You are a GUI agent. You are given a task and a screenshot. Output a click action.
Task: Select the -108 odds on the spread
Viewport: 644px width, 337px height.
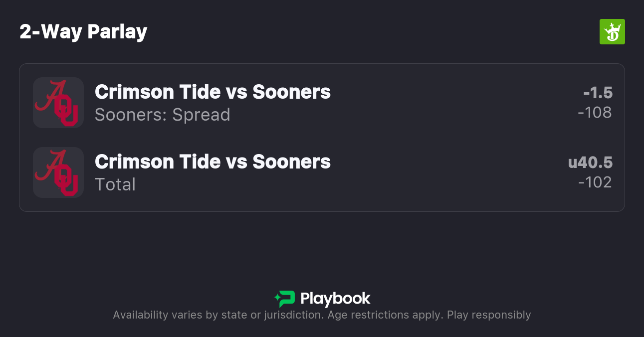coord(595,113)
